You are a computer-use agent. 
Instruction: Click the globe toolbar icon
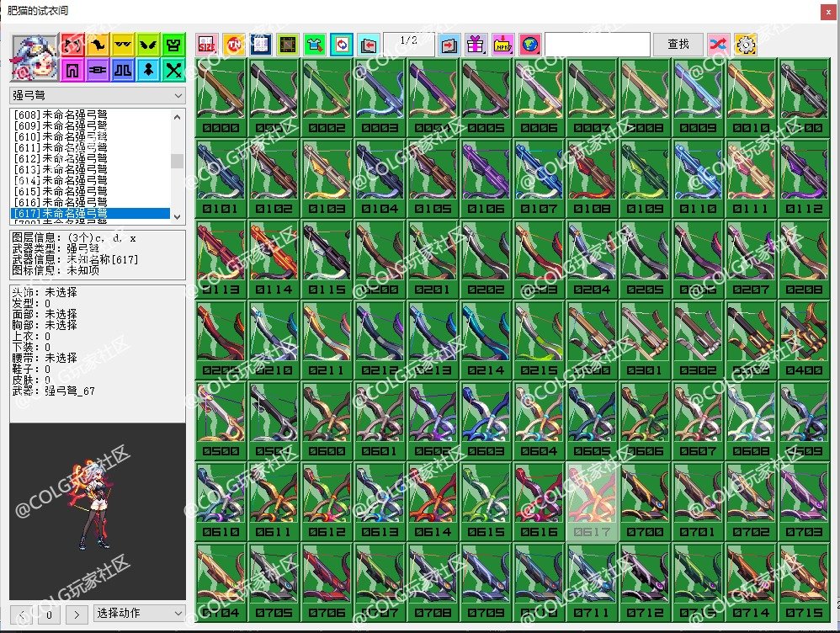click(x=529, y=45)
